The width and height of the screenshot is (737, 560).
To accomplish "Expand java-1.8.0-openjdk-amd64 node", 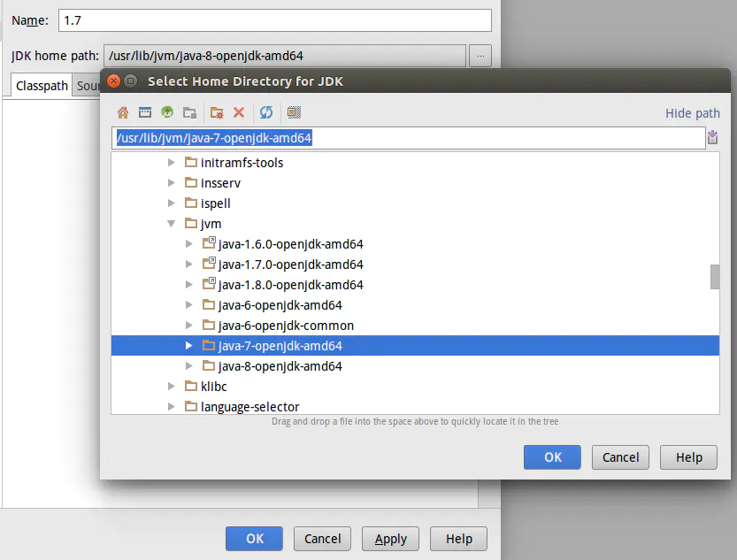I will pyautogui.click(x=188, y=285).
